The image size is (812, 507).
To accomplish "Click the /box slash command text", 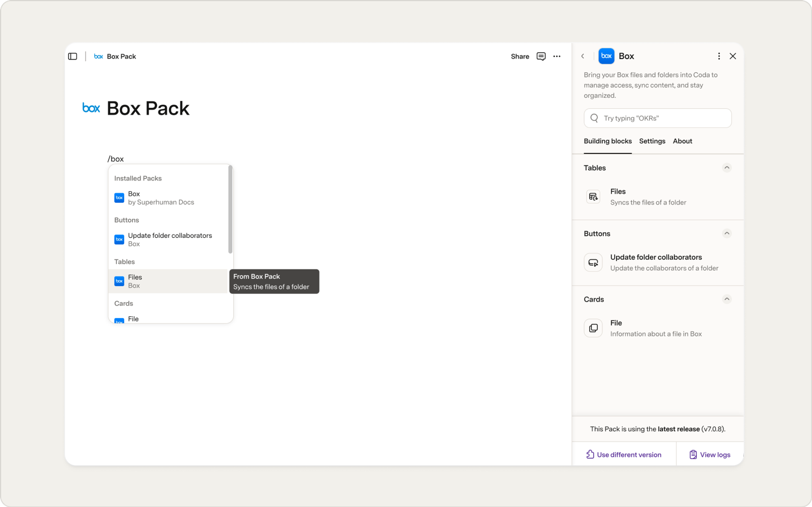I will pos(116,159).
